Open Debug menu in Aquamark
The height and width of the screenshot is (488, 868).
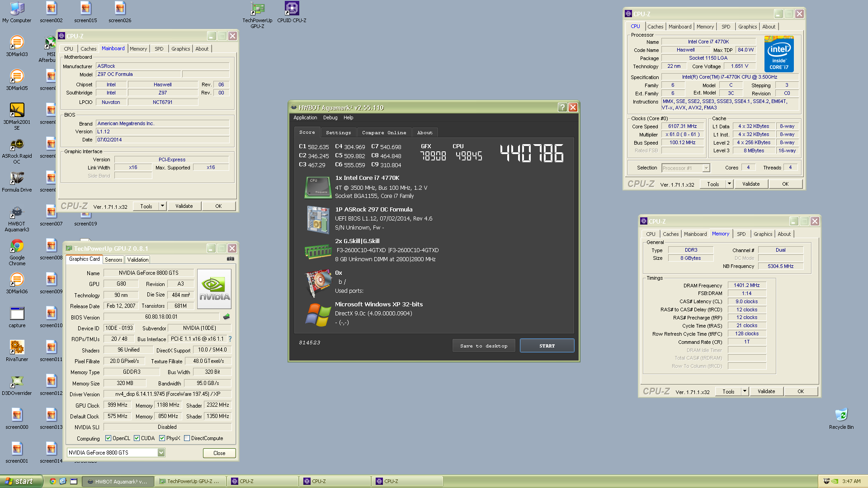(x=330, y=117)
